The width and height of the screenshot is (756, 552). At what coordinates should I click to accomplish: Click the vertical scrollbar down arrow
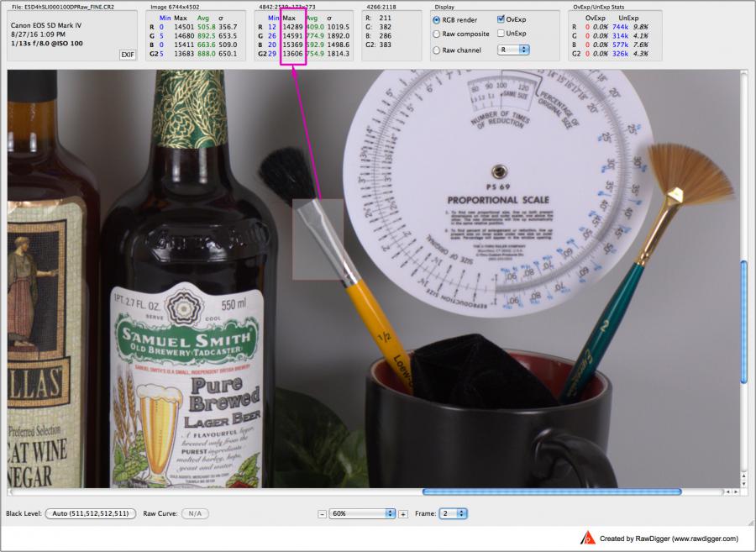pos(743,484)
